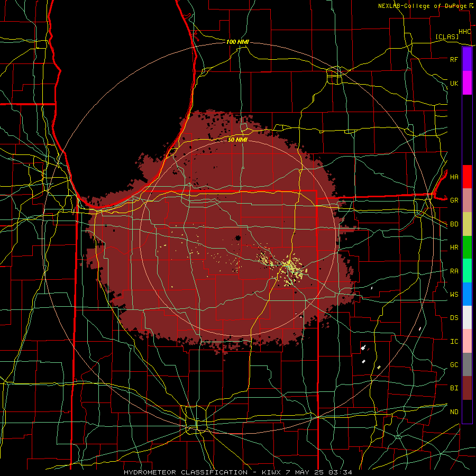
Task: Click the dark maroon BI legend swatch
Action: [467, 388]
